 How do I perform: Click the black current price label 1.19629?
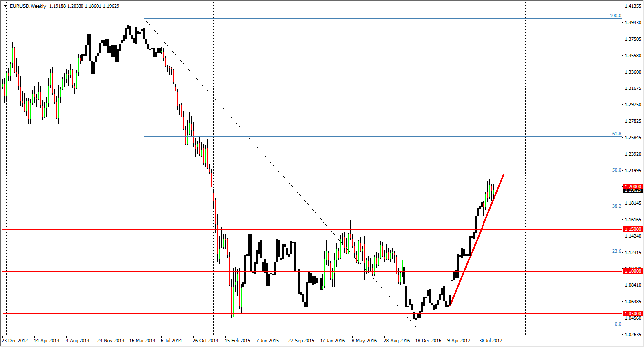point(633,191)
